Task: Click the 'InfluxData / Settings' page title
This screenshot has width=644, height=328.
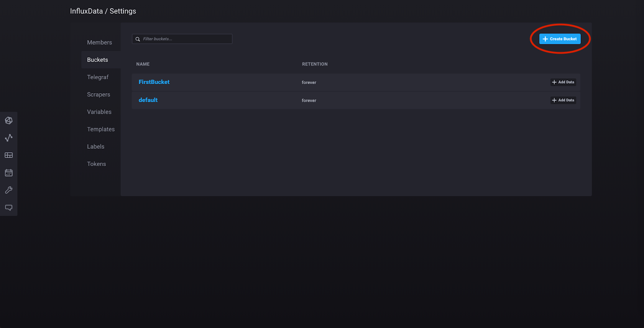Action: (x=103, y=11)
